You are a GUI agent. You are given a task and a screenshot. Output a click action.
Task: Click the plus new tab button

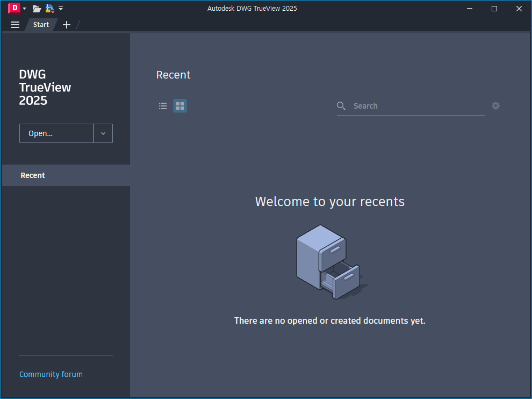click(x=67, y=25)
